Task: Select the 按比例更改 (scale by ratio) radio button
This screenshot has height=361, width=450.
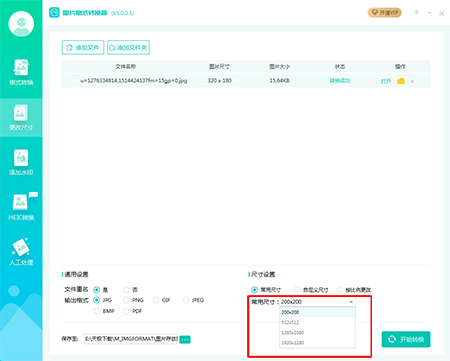Action: pos(339,290)
